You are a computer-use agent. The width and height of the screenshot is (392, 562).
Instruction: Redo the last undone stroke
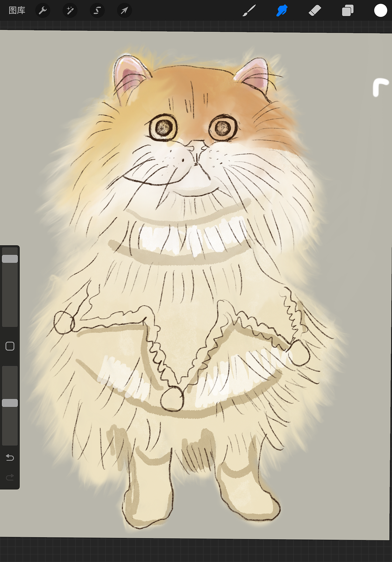point(10,477)
